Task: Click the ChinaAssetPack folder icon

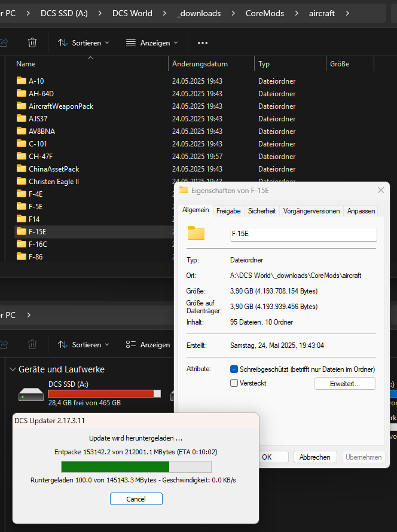Action: tap(22, 169)
